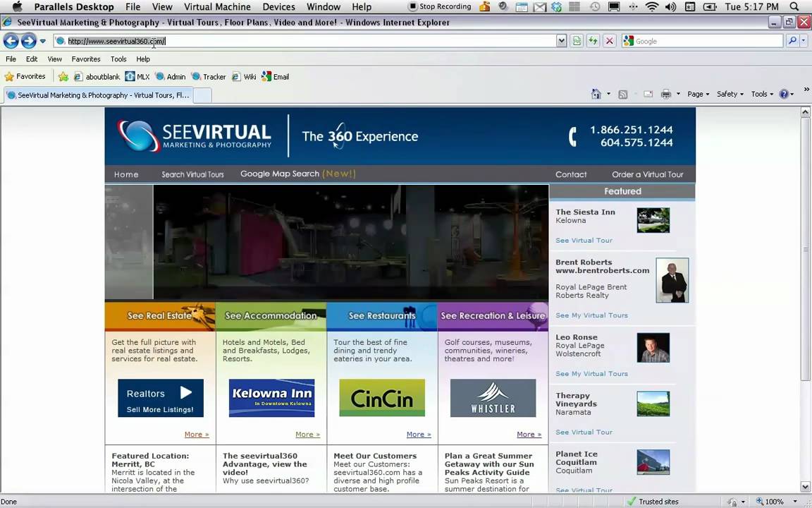Expand the Home button dropdown arrow
812x508 pixels.
608,95
